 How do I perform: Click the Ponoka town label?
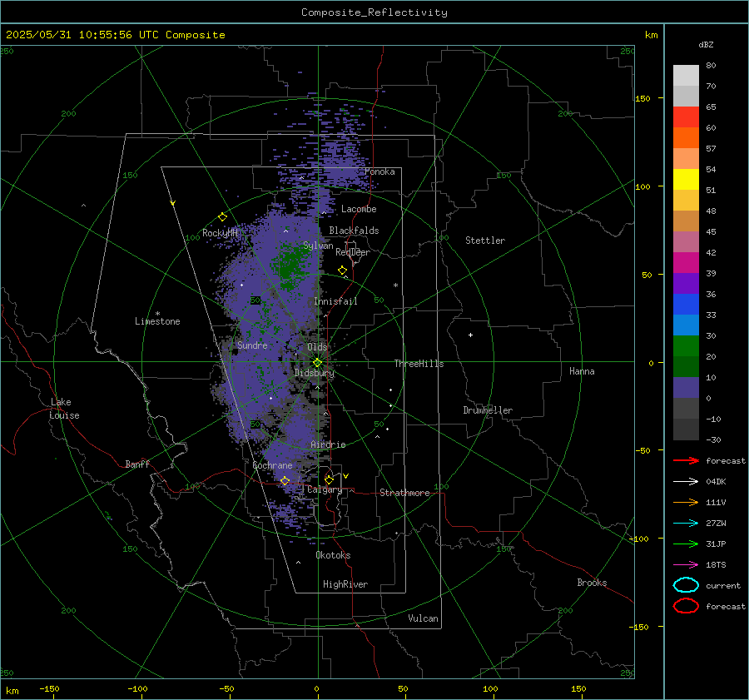pos(379,171)
